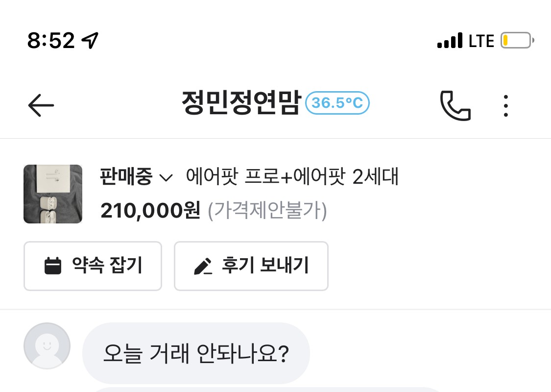Tap the 210,000원 price text
The height and width of the screenshot is (392, 551).
click(150, 211)
